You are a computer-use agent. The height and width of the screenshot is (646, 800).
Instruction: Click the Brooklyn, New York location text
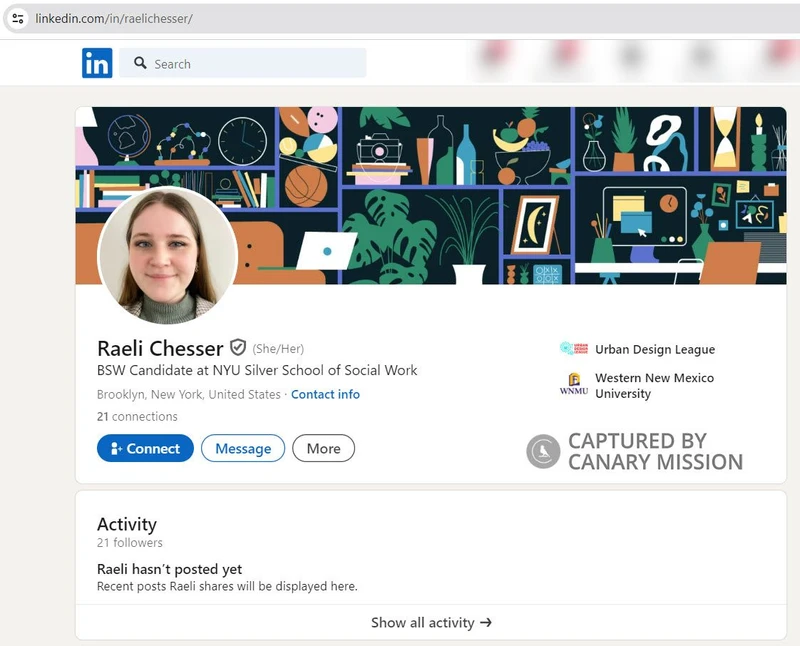pos(189,394)
